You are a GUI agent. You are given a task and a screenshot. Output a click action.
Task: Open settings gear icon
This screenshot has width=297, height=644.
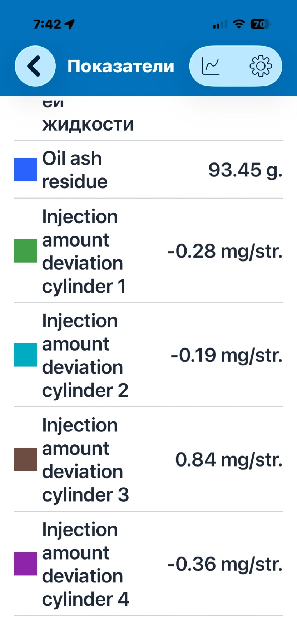tap(261, 66)
